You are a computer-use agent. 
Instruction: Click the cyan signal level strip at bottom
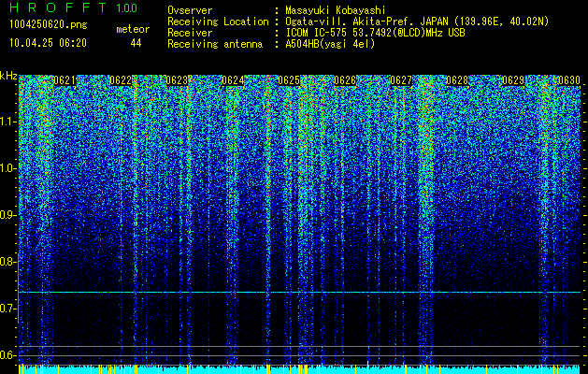coord(299,369)
